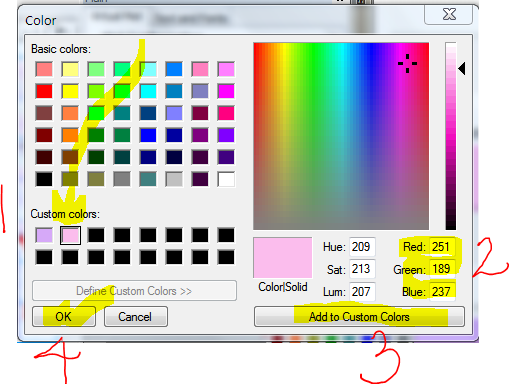Close the Color dialog with X
The image size is (509, 384).
point(449,15)
